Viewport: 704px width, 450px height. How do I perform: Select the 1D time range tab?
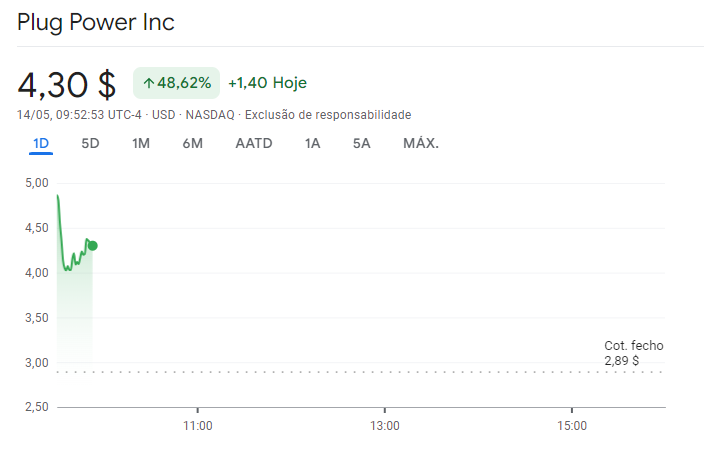41,144
